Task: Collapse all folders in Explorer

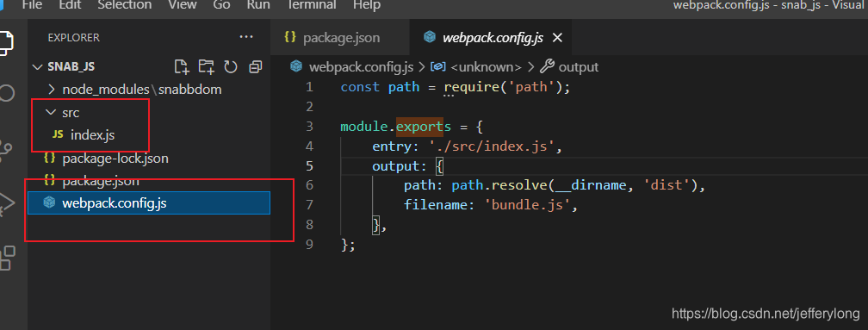Action: (x=255, y=67)
